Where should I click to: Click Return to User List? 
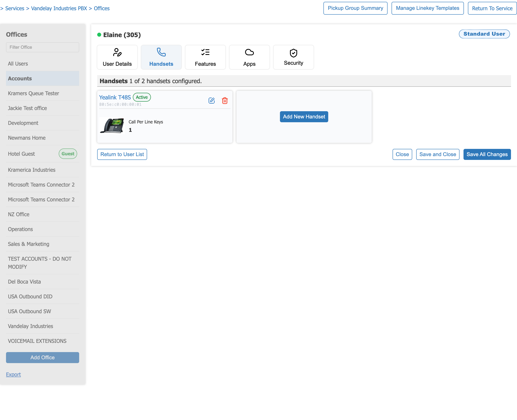[122, 154]
